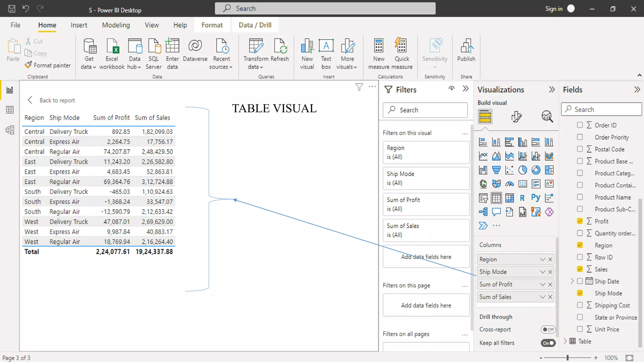Open Filters on this visual options

465,133
